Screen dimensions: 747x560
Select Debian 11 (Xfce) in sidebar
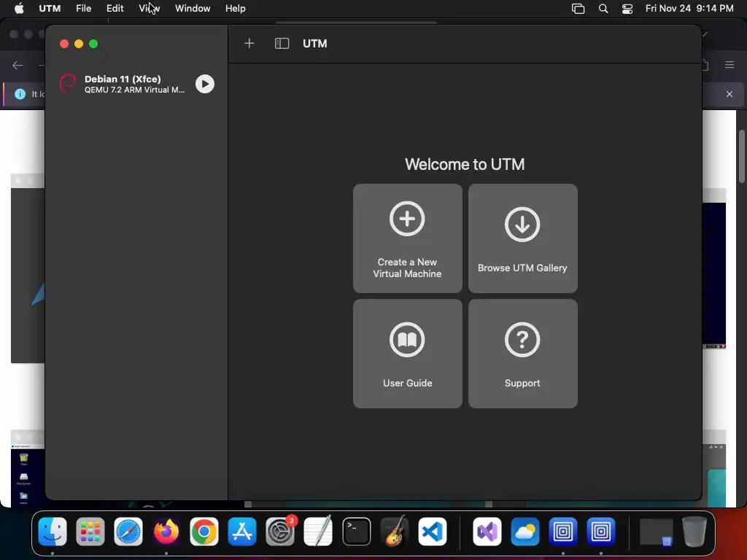click(136, 85)
